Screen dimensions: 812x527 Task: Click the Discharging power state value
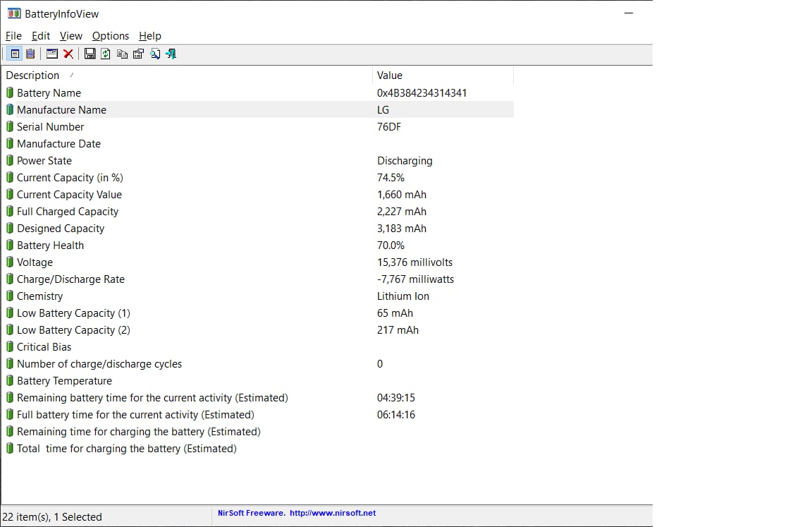(x=405, y=161)
